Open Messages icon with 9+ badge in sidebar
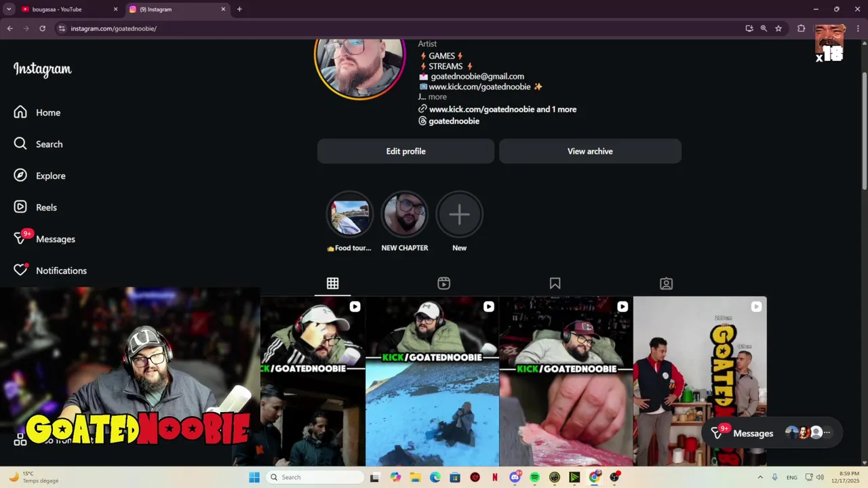The image size is (868, 488). tap(20, 239)
